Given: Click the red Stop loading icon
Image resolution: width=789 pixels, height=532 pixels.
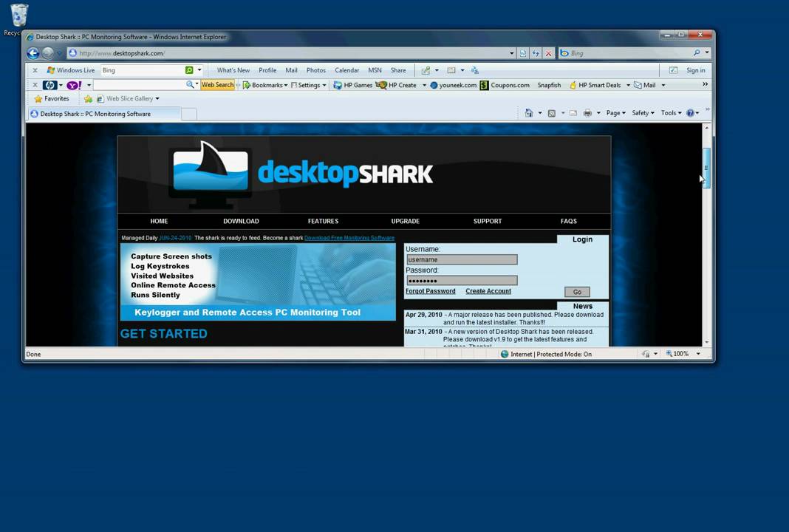Looking at the screenshot, I should tap(548, 53).
